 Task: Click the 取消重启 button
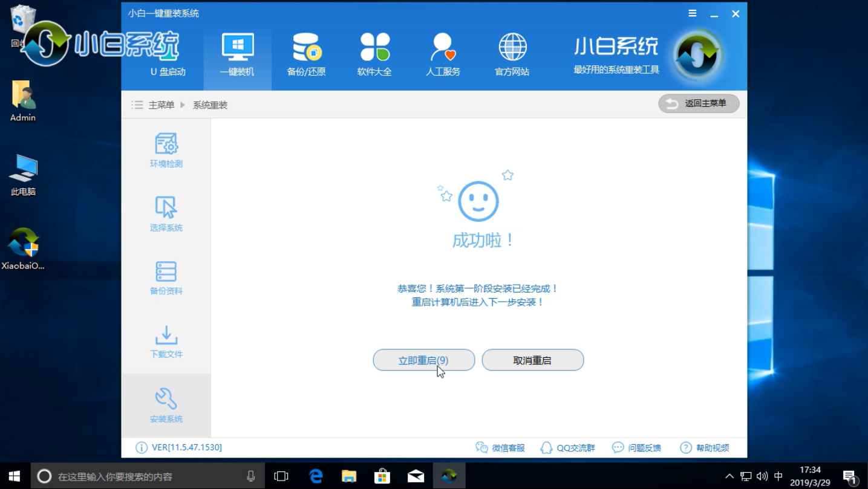533,360
